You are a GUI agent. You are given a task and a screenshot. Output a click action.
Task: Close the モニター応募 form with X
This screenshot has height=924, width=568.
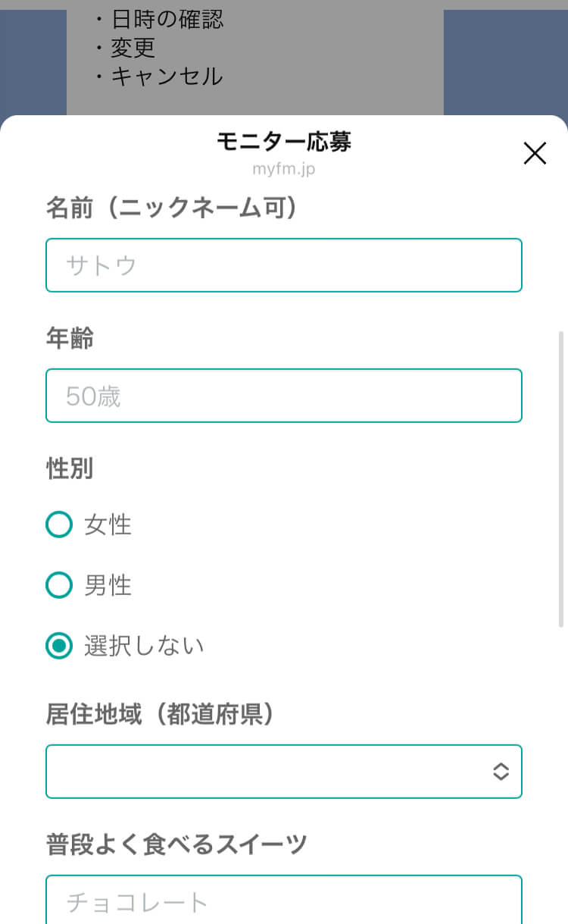pyautogui.click(x=535, y=154)
